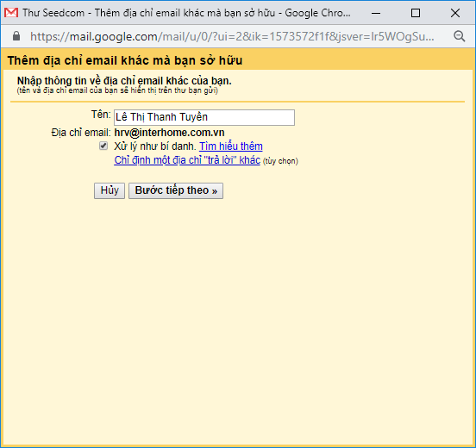476x448 pixels.
Task: Click the '(tùy chọn)' text beside the link
Action: click(x=280, y=161)
